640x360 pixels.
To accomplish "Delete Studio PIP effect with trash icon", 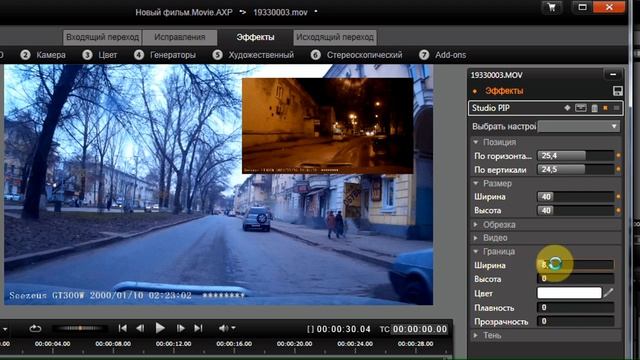I will (x=594, y=108).
